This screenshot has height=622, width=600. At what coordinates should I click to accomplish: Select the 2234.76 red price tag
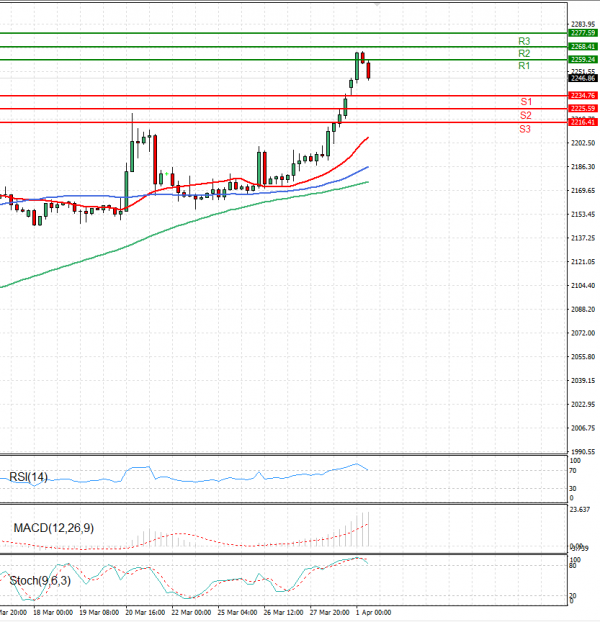583,95
